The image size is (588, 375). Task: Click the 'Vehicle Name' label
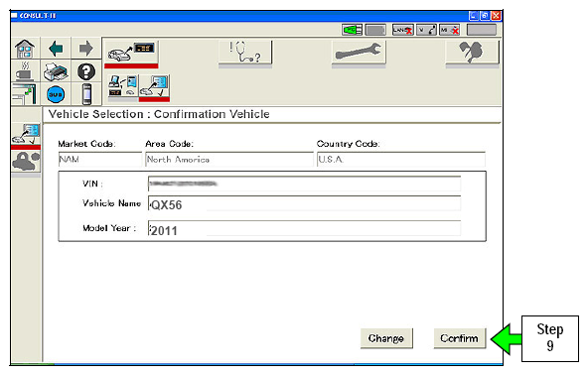[x=111, y=203]
